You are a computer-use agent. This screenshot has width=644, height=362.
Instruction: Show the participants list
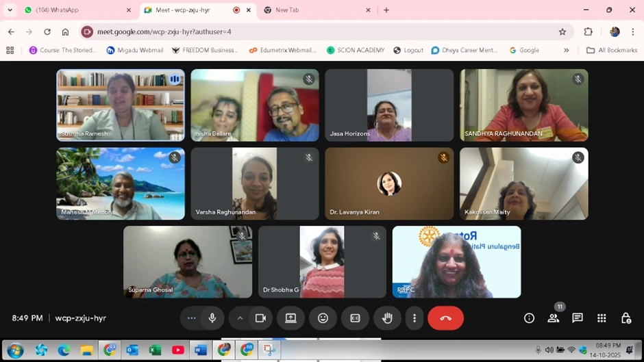pos(554,318)
